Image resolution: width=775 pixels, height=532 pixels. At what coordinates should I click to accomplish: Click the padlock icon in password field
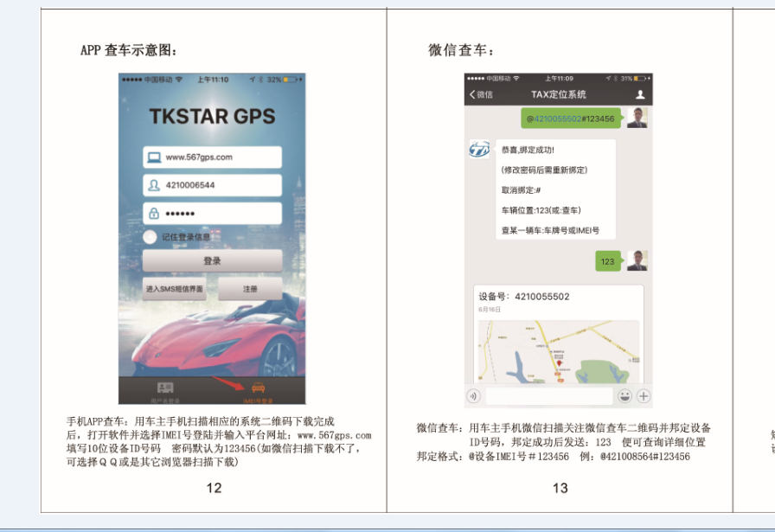154,214
